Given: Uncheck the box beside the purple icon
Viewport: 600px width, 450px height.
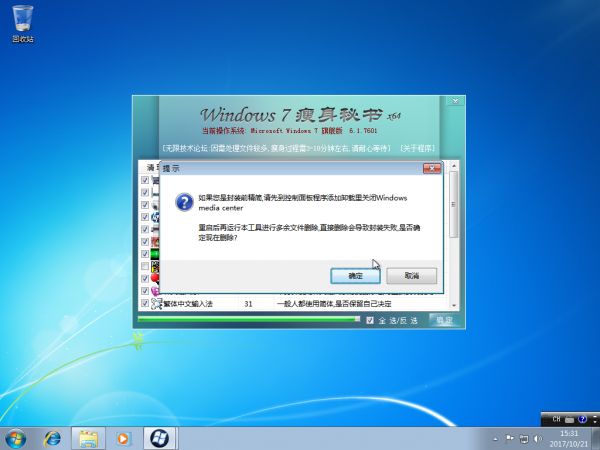Looking at the screenshot, I should 145,291.
